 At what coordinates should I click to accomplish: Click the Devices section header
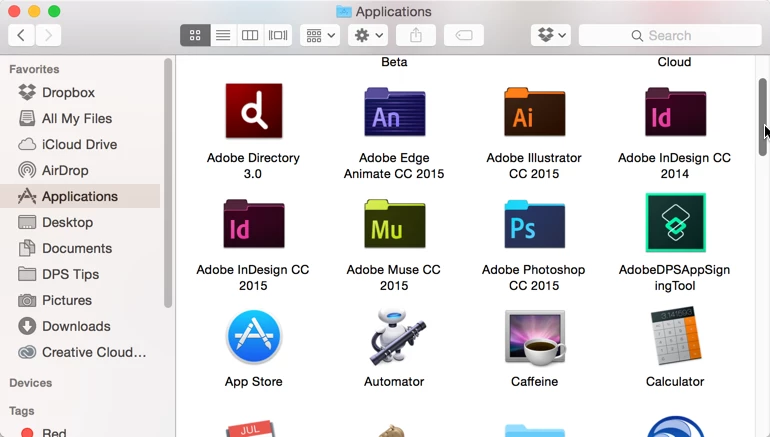click(x=30, y=383)
